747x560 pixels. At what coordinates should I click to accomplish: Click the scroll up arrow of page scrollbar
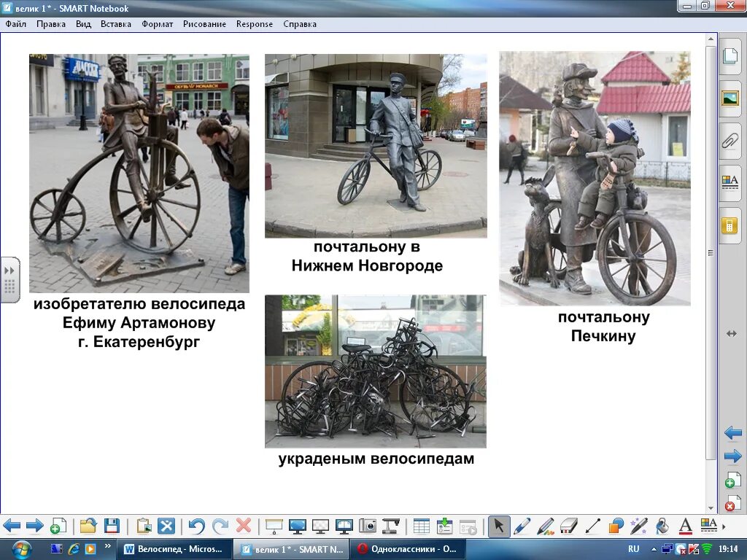pyautogui.click(x=711, y=39)
